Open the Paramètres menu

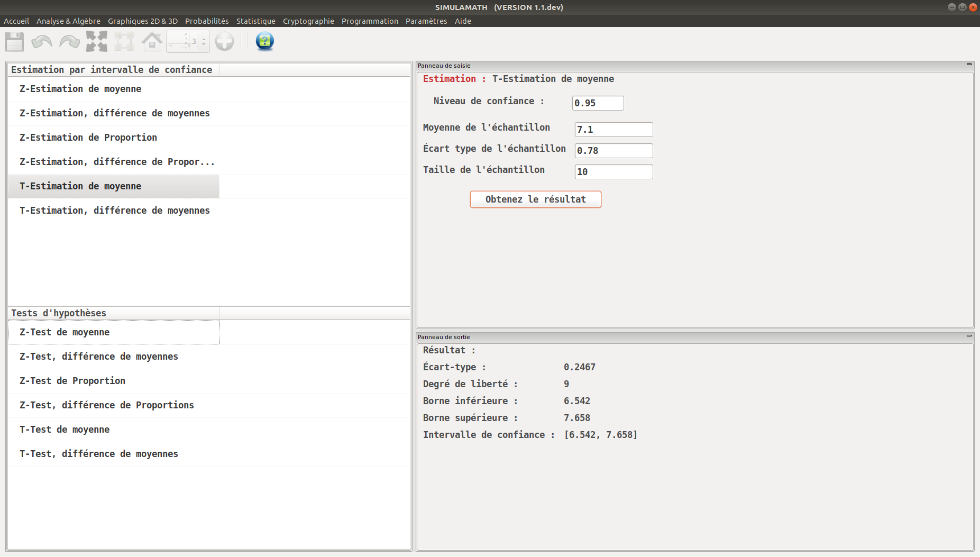click(x=426, y=21)
